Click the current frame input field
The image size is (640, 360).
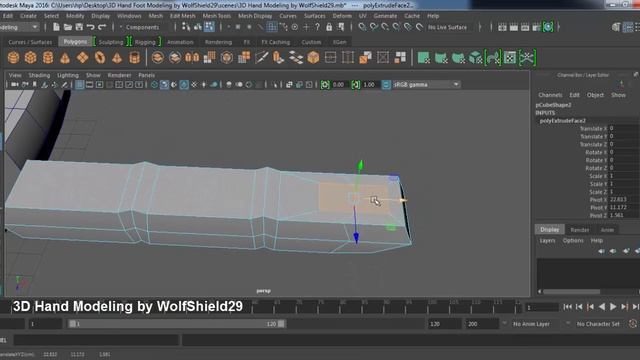click(542, 307)
